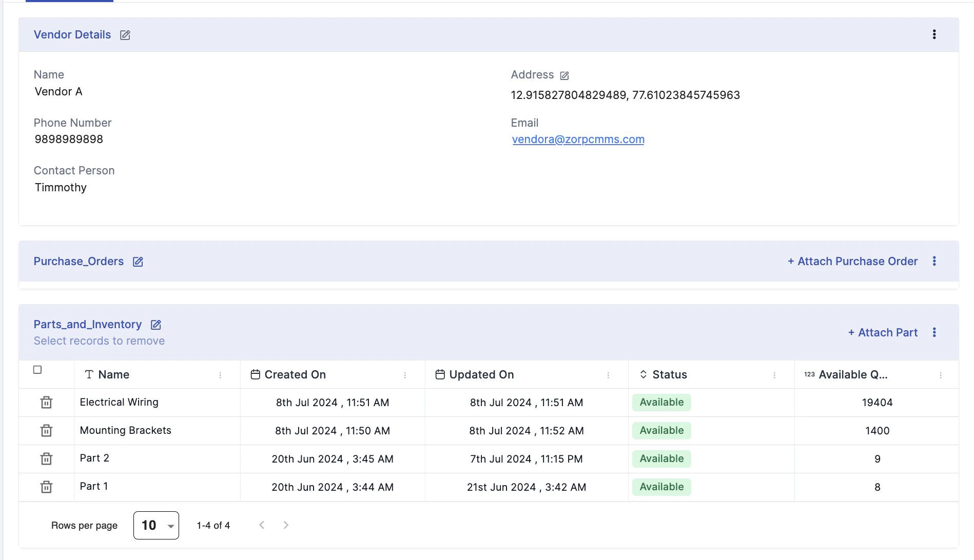Open the rows per page dropdown

[156, 525]
